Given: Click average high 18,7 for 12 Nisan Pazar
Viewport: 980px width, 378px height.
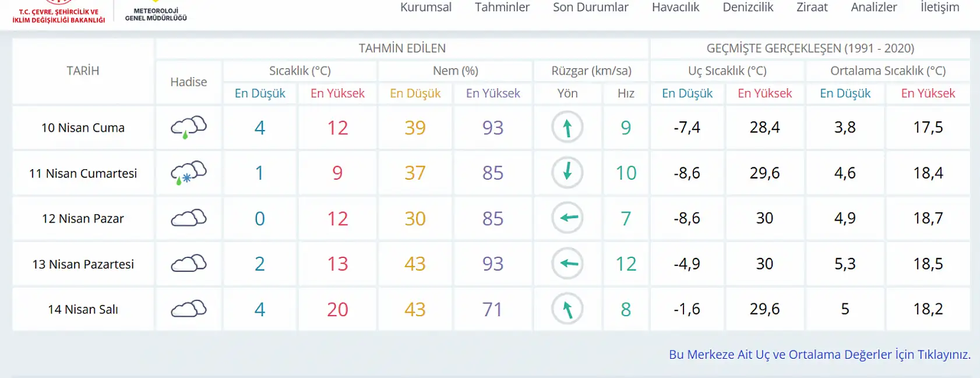Looking at the screenshot, I should point(928,219).
